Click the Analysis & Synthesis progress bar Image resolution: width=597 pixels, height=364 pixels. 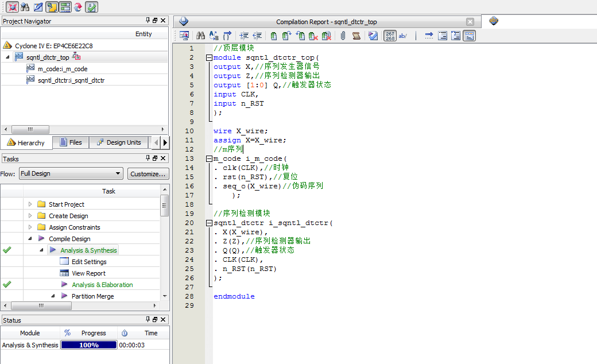tap(88, 345)
